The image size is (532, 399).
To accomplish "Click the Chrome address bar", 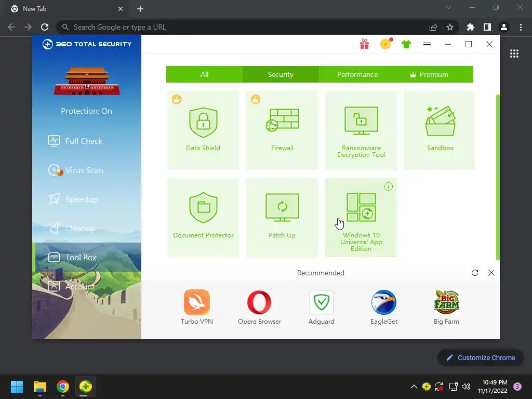I will [x=244, y=27].
